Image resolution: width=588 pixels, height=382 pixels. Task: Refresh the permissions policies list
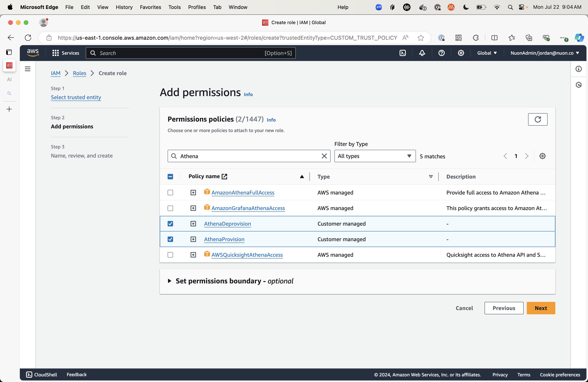(537, 119)
